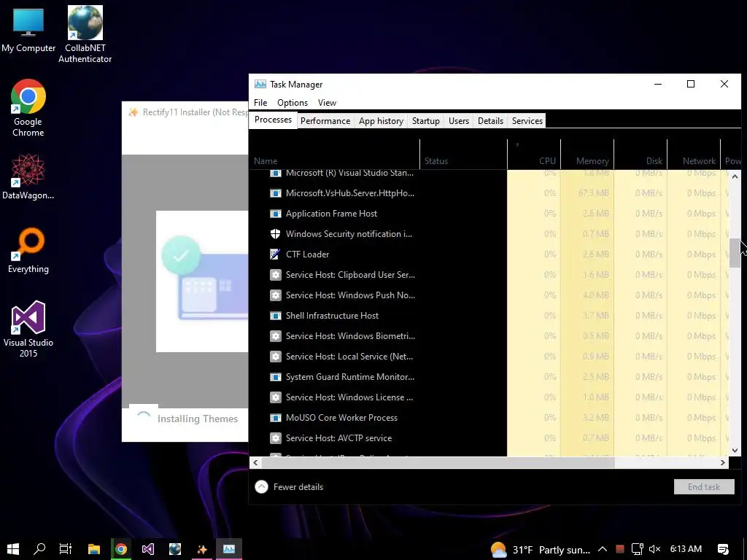The width and height of the screenshot is (747, 560).
Task: Click the Windows License service gear icon
Action: (275, 397)
